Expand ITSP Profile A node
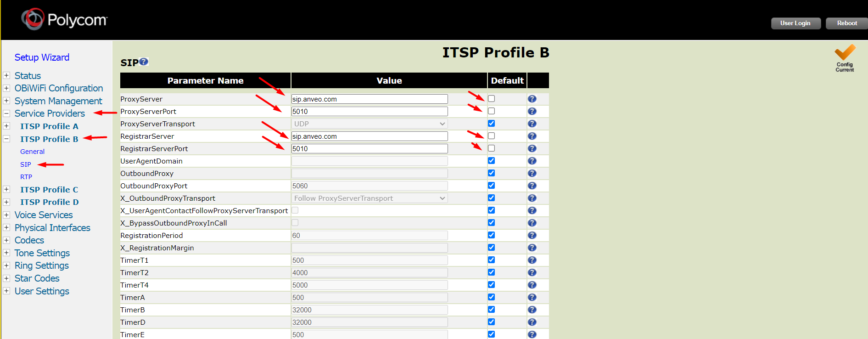Image resolution: width=868 pixels, height=339 pixels. [6, 126]
